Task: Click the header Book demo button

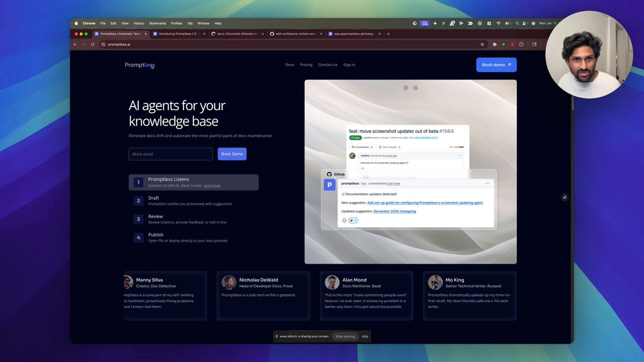Action: [496, 65]
